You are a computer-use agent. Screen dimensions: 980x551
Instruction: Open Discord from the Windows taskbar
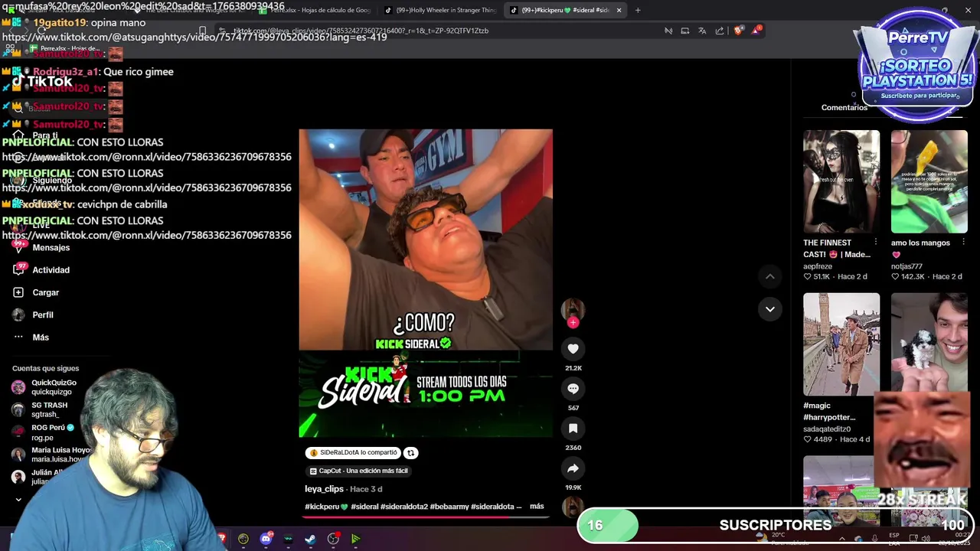point(266,539)
